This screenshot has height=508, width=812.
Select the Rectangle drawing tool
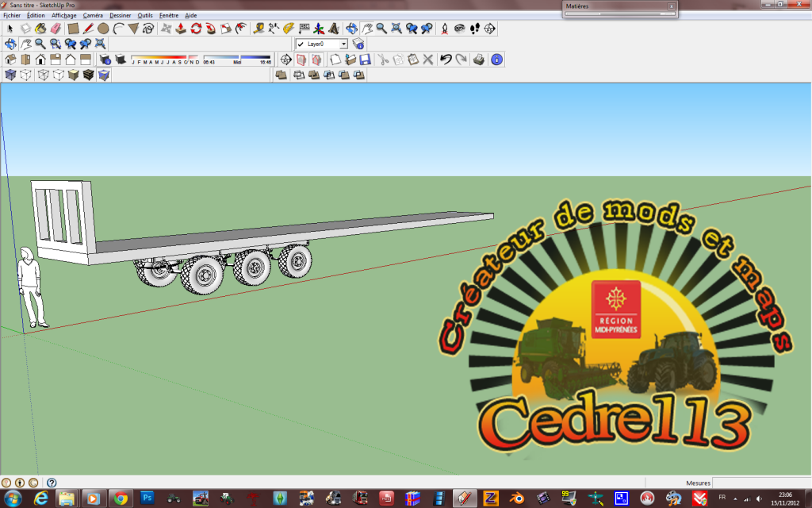73,29
